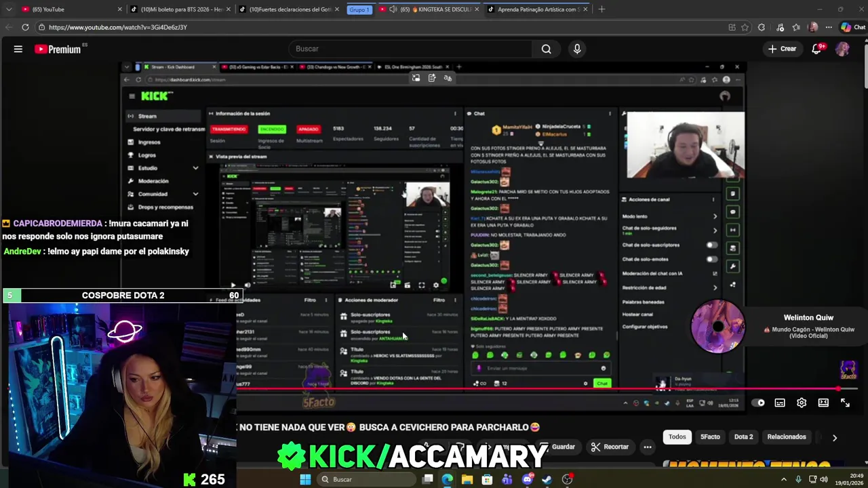868x488 pixels.
Task: Click the Guardar button below video
Action: point(557,447)
